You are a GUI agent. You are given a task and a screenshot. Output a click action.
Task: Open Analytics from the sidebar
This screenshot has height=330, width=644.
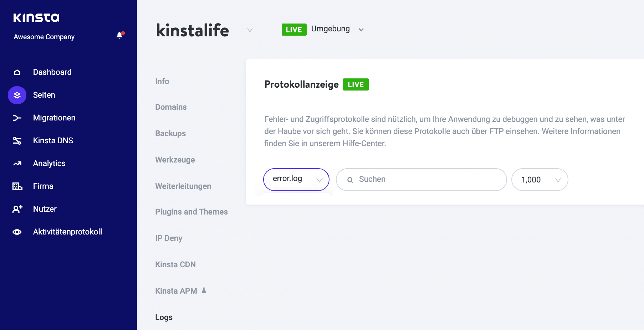[49, 163]
